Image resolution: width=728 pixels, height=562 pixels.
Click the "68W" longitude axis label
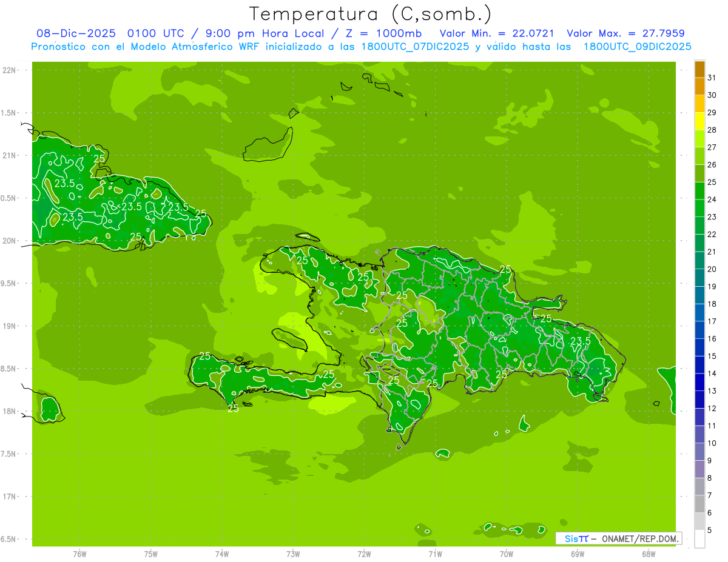coord(648,554)
